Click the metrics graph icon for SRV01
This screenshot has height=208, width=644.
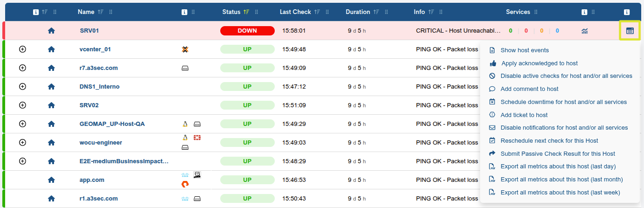point(584,31)
